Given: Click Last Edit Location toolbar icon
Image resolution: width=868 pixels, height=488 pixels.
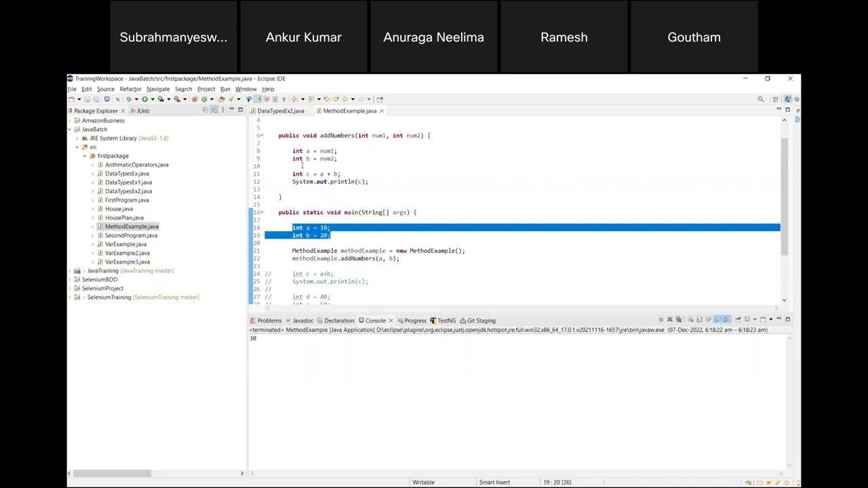Looking at the screenshot, I should (327, 99).
